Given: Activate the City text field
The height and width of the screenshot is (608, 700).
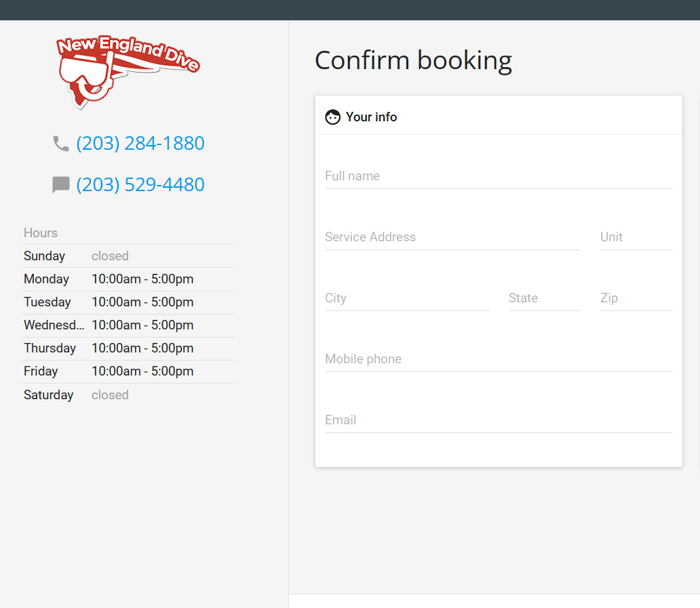Looking at the screenshot, I should coord(407,298).
